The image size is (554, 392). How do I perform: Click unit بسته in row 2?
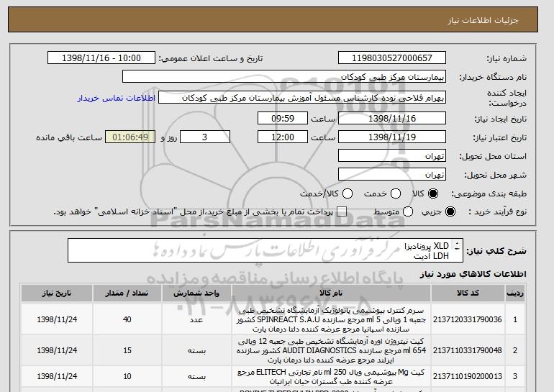[196, 350]
